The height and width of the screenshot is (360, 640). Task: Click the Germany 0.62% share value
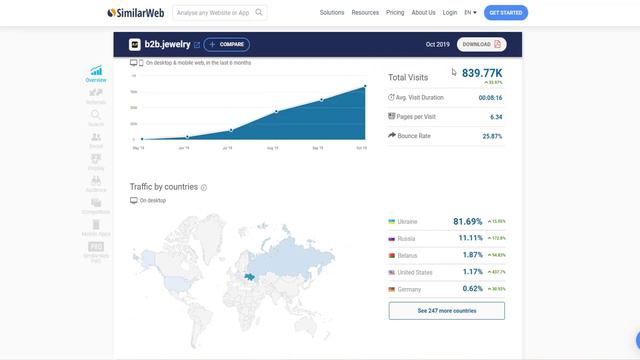coord(473,289)
